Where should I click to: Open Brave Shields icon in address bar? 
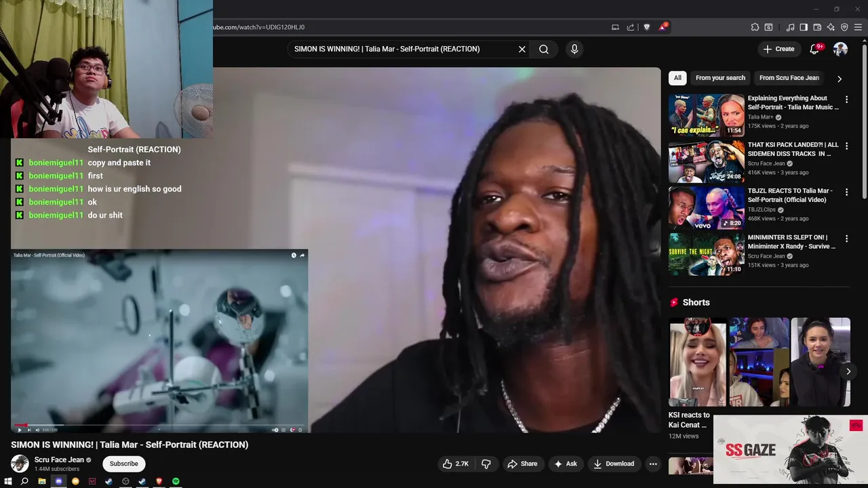[646, 27]
